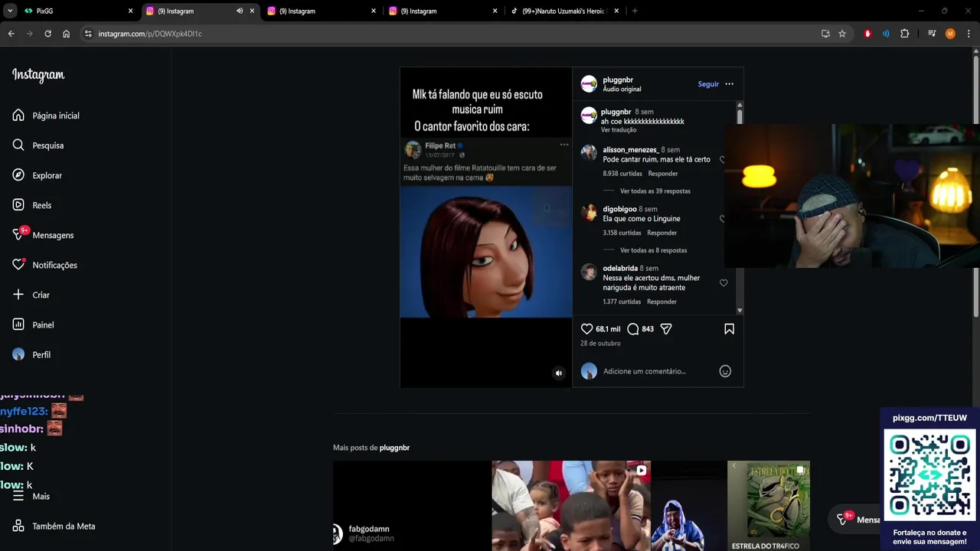Open pluggnbr profile in post header
Viewport: 980px width, 551px height.
tap(618, 80)
